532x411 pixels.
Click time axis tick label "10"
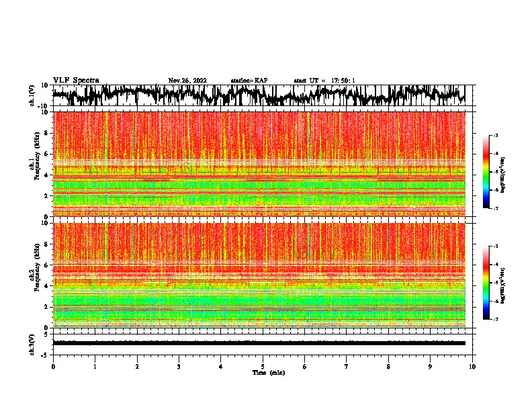(x=472, y=367)
